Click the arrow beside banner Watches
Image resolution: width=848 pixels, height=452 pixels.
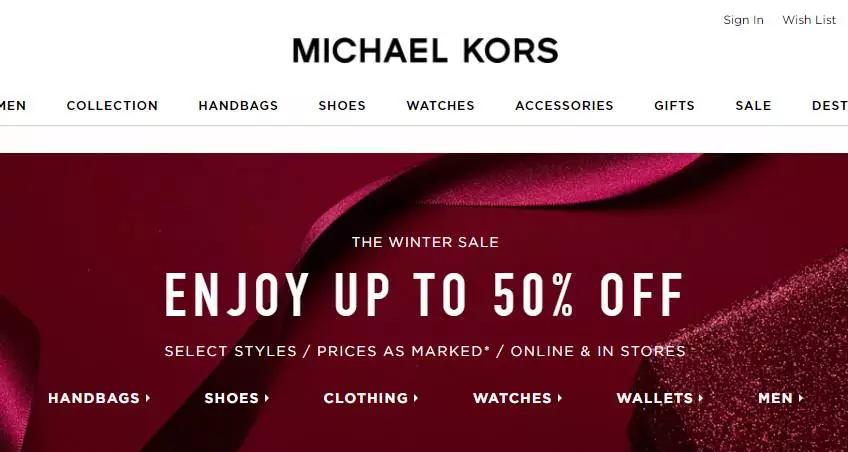[x=560, y=398]
